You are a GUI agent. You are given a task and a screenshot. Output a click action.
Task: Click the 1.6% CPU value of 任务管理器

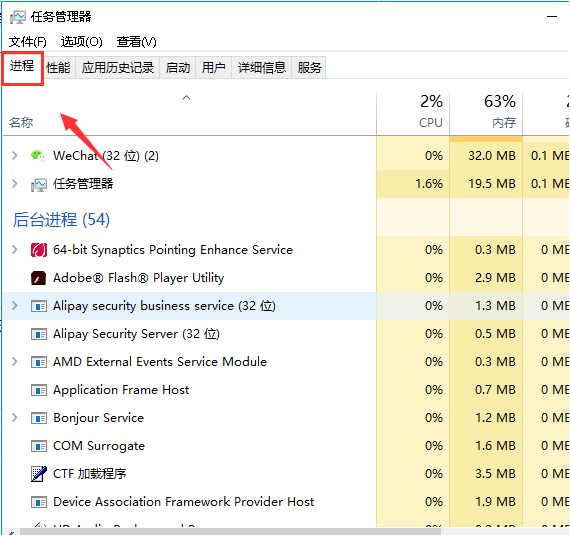click(x=429, y=184)
